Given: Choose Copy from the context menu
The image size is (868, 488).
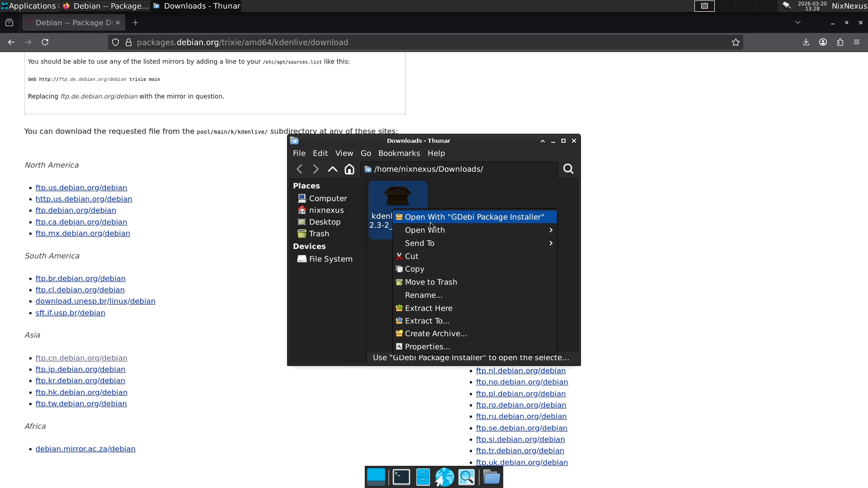Looking at the screenshot, I should point(475,269).
